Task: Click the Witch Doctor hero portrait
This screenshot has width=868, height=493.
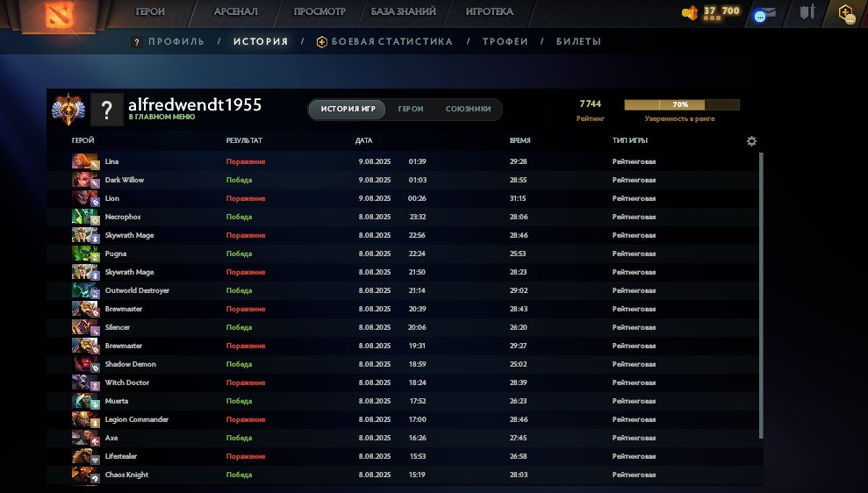Action: point(85,382)
